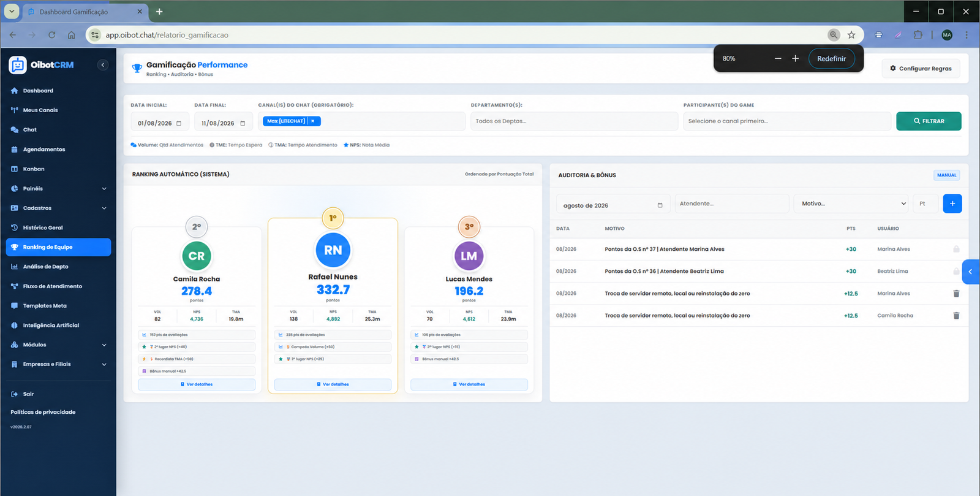Click the Configurar Regras button
The width and height of the screenshot is (980, 496).
[921, 69]
